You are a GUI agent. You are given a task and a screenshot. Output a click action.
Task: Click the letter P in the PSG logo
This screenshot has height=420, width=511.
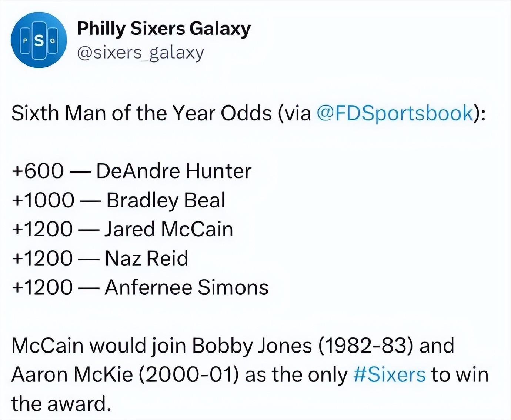(25, 41)
